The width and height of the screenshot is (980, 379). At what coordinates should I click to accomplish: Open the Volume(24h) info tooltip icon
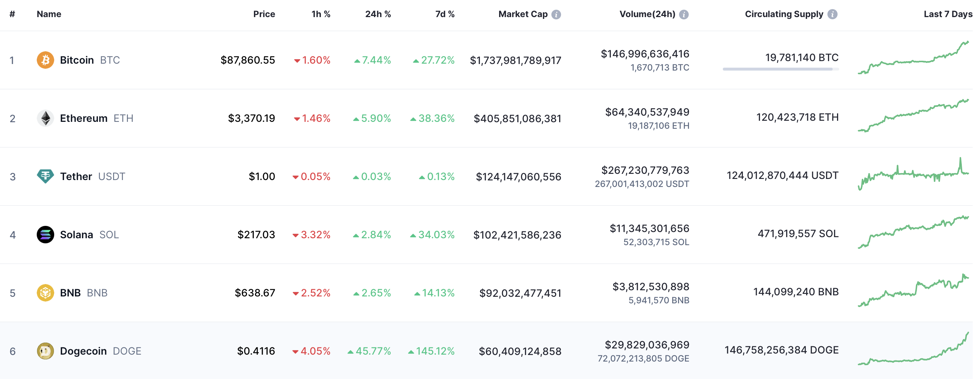684,15
